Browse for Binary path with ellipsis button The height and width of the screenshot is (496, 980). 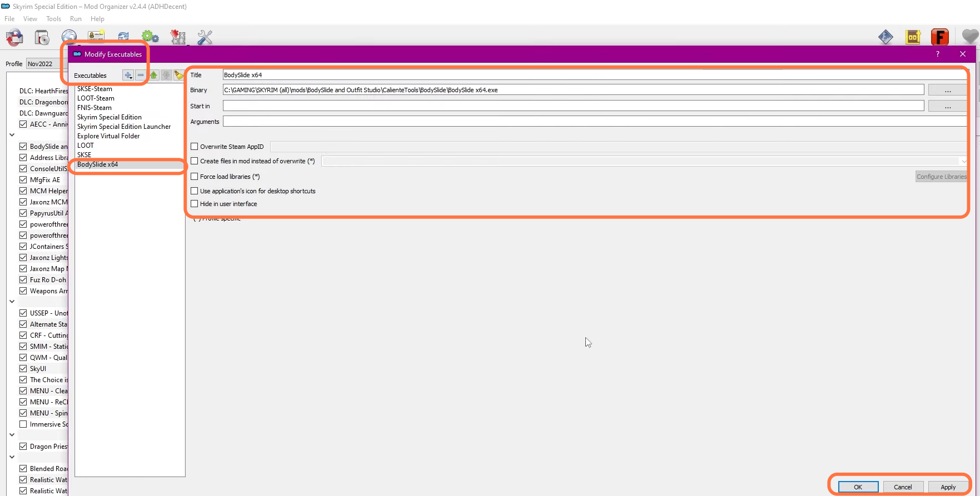tap(948, 90)
